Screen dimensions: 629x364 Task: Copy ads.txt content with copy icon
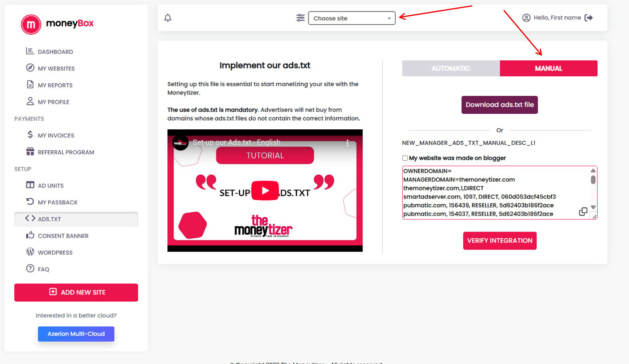pyautogui.click(x=583, y=212)
